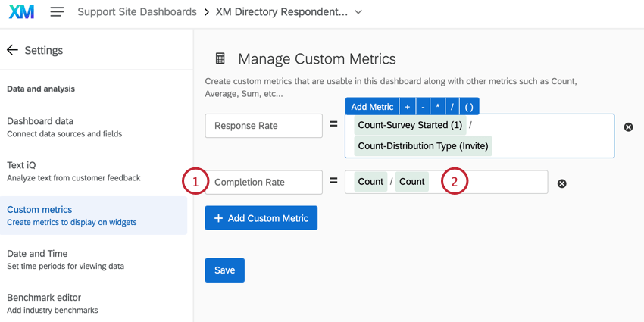
Task: Expand the XM Directory Respondent dashboard dropdown
Action: pyautogui.click(x=358, y=12)
